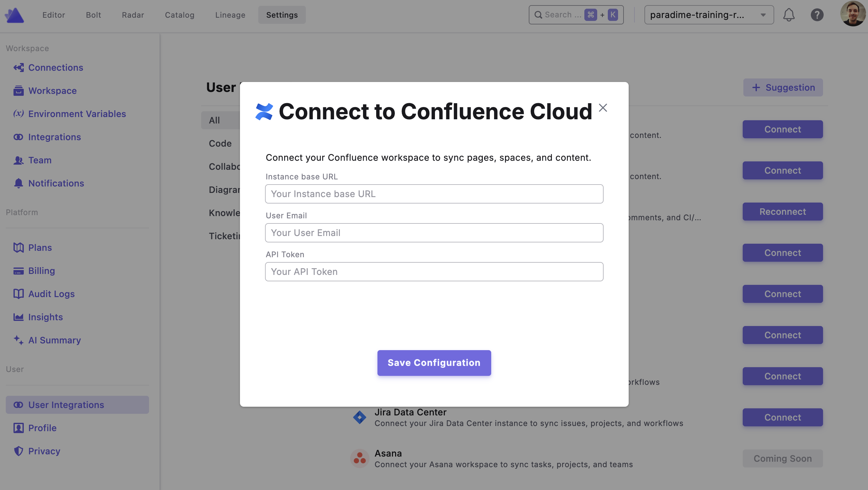Viewport: 868px width, 490px height.
Task: Open the search bar
Action: 576,15
